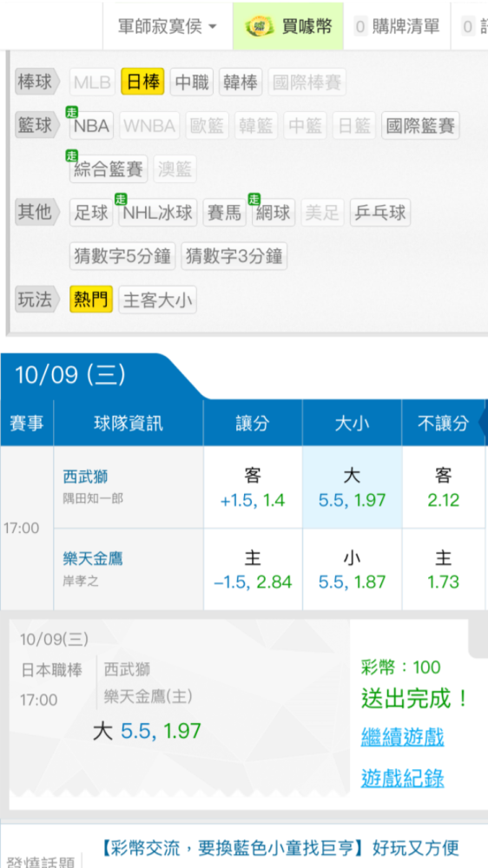Open the 西武獅 team info

86,476
